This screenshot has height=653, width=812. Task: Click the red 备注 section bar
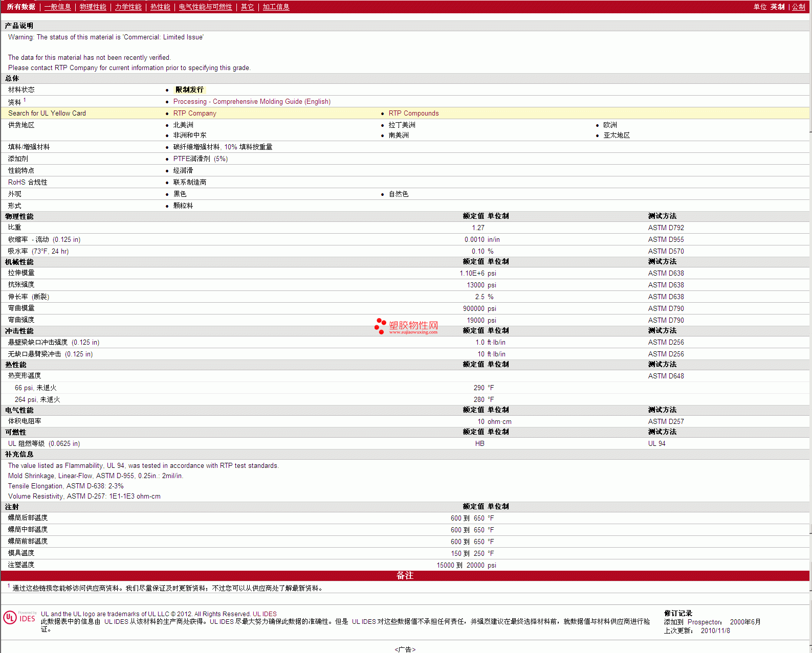[405, 576]
